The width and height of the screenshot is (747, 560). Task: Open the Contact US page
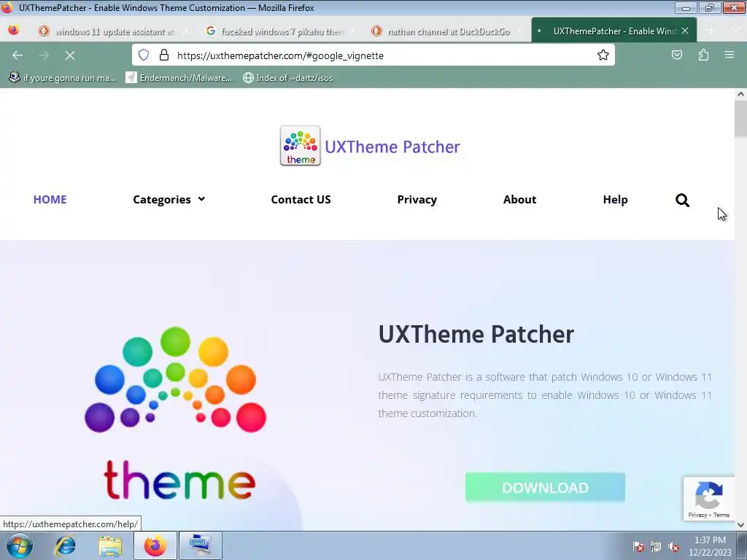[301, 200]
